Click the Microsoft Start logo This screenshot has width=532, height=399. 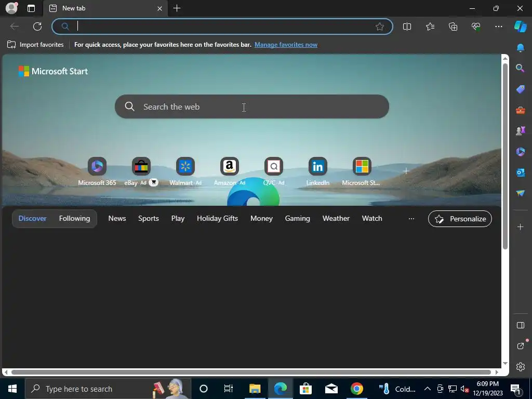point(53,71)
